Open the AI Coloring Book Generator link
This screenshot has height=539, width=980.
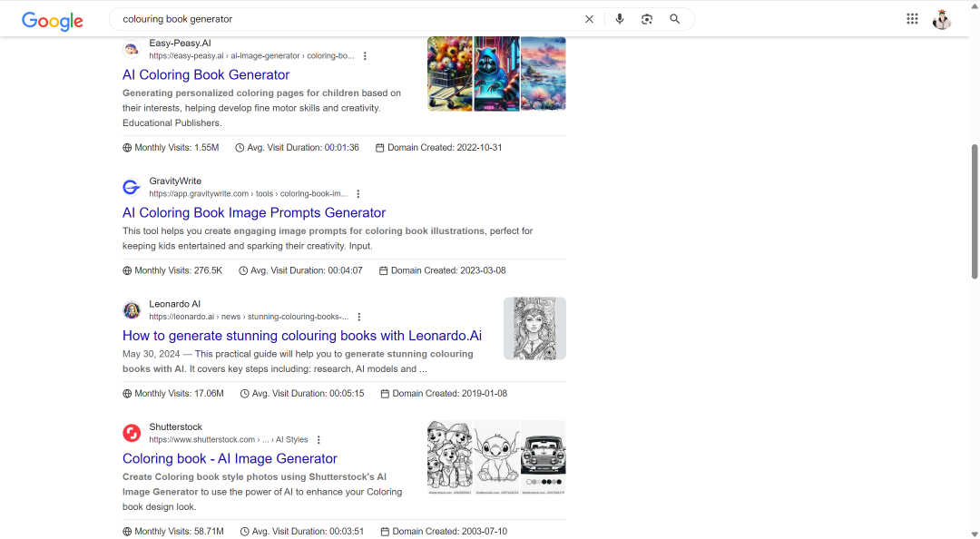pyautogui.click(x=206, y=75)
